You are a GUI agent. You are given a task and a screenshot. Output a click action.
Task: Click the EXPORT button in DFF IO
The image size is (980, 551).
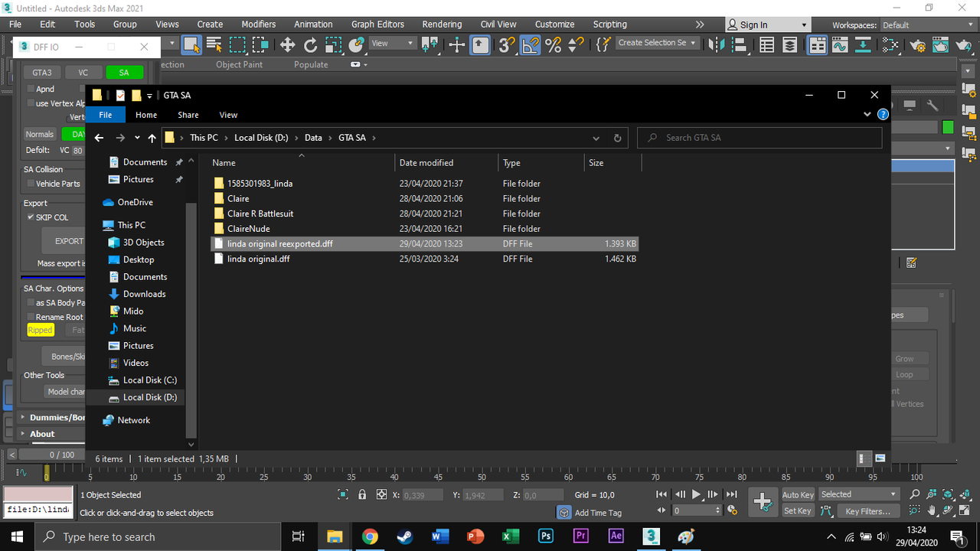pyautogui.click(x=64, y=241)
